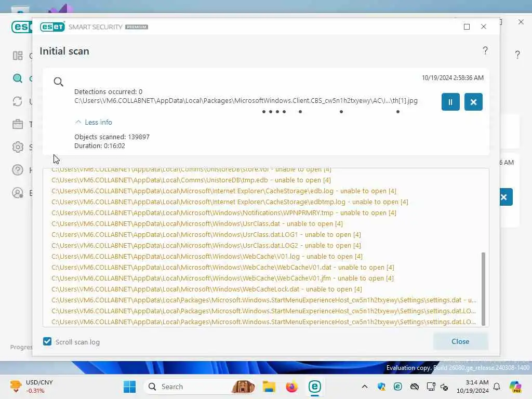Open Windows Start menu
This screenshot has width=532, height=399.
(x=129, y=387)
